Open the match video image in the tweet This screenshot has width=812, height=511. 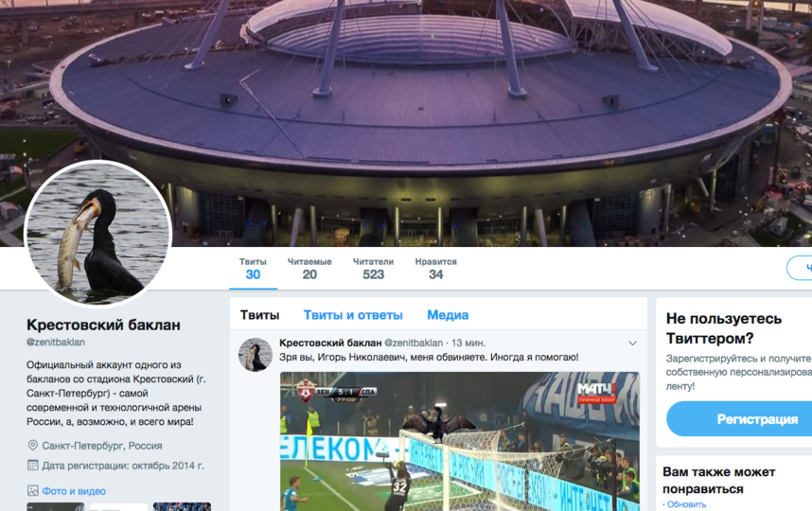coord(460,442)
